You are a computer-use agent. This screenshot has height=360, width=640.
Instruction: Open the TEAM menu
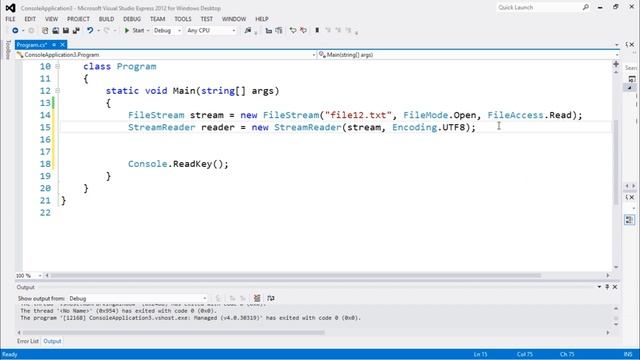coord(158,19)
